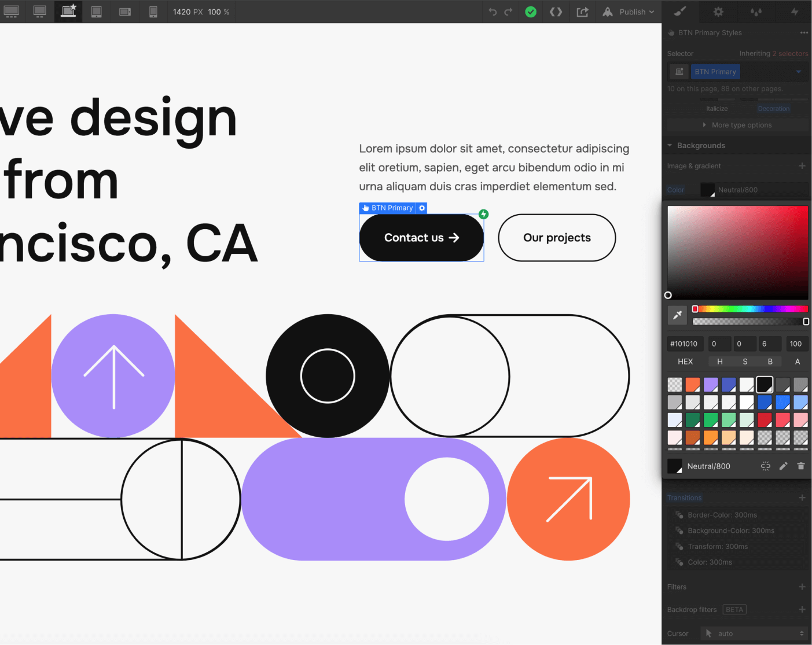The width and height of the screenshot is (812, 645).
Task: Edit the Neutral/800 swatch with pencil icon
Action: coord(783,466)
